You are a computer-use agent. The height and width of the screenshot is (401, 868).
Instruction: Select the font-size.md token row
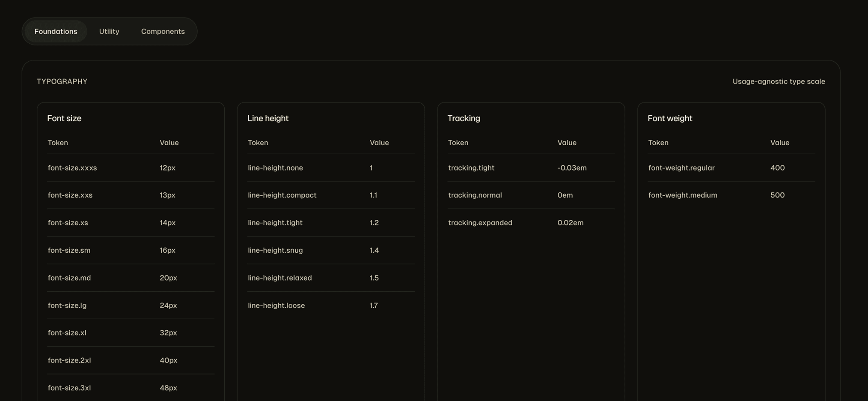click(x=69, y=278)
